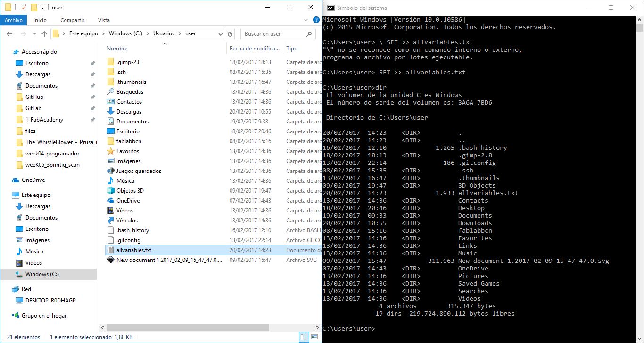Open address bar history dropdown
This screenshot has height=343, width=644.
point(222,34)
